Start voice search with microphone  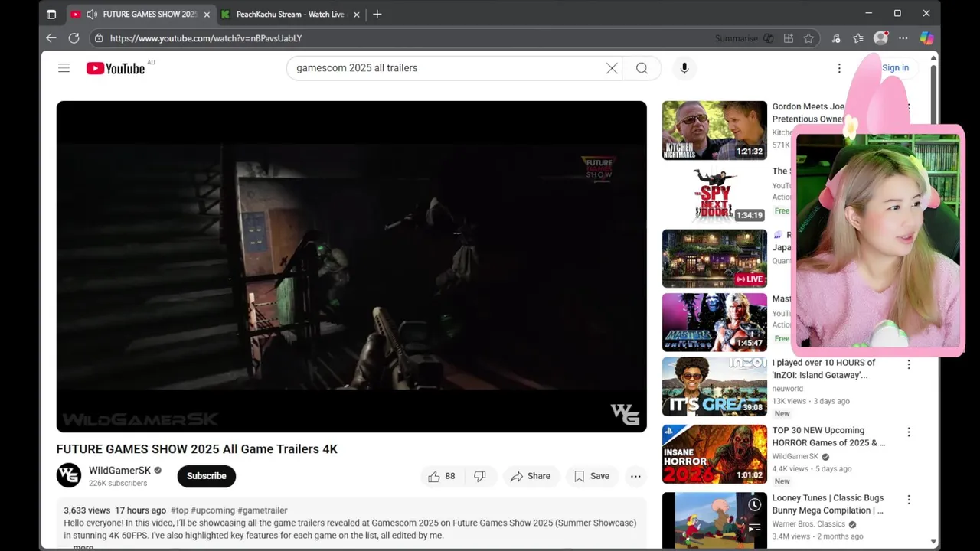[684, 68]
